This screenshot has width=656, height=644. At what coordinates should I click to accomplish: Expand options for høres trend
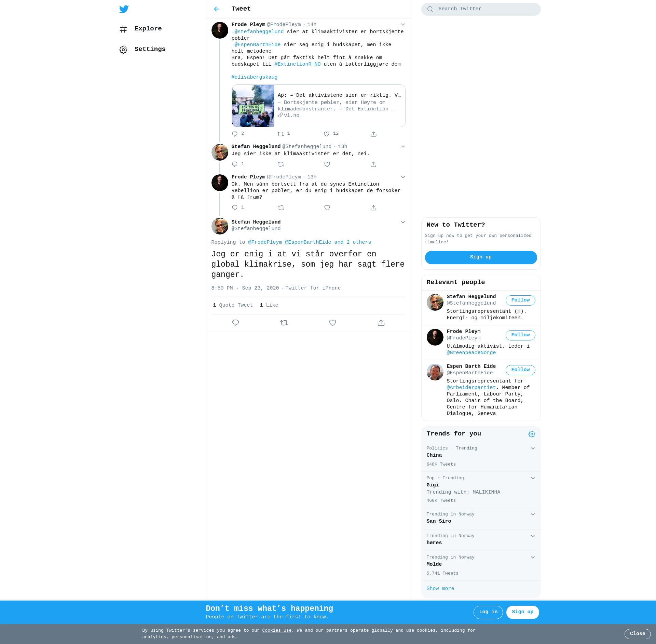[x=533, y=536]
